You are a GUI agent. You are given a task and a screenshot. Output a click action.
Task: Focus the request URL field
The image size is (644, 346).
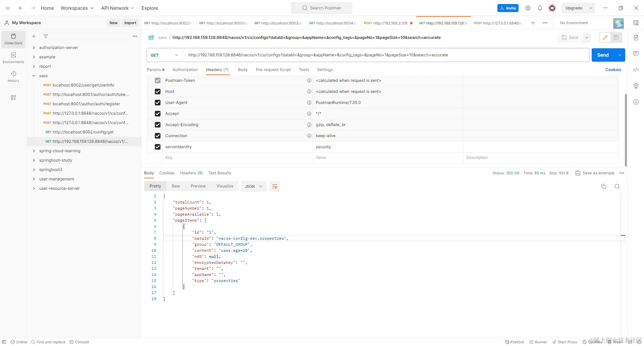click(x=387, y=55)
